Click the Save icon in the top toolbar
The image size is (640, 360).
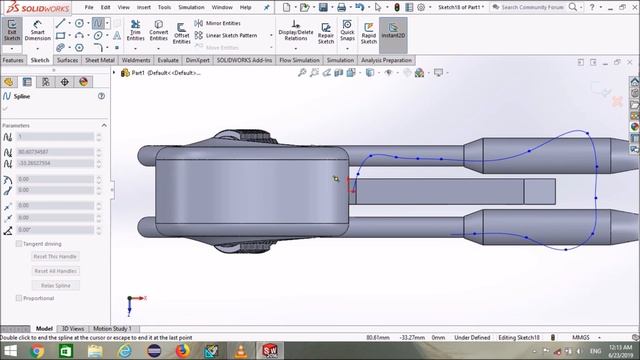(323, 7)
